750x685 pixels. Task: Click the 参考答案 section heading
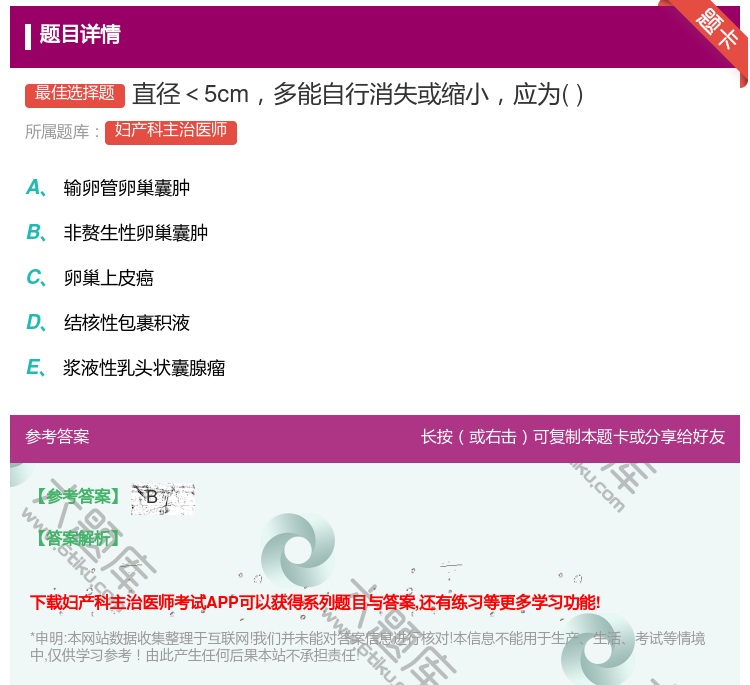tap(57, 437)
